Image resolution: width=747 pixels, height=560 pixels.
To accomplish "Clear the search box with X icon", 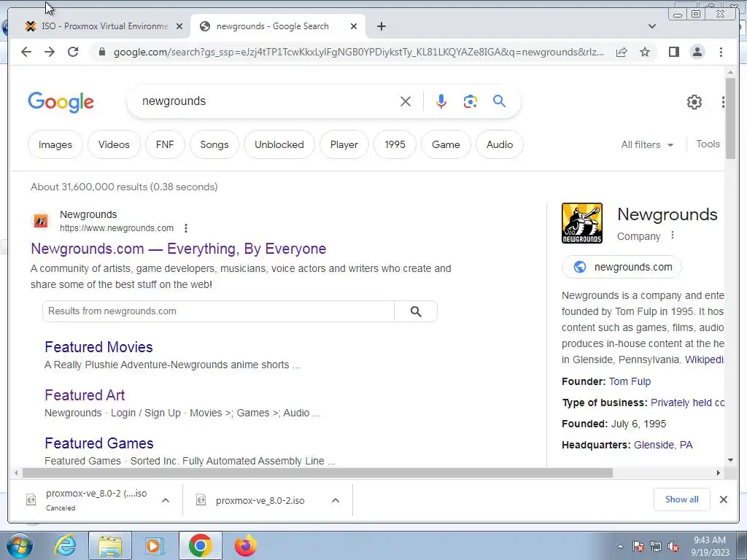I will (406, 101).
